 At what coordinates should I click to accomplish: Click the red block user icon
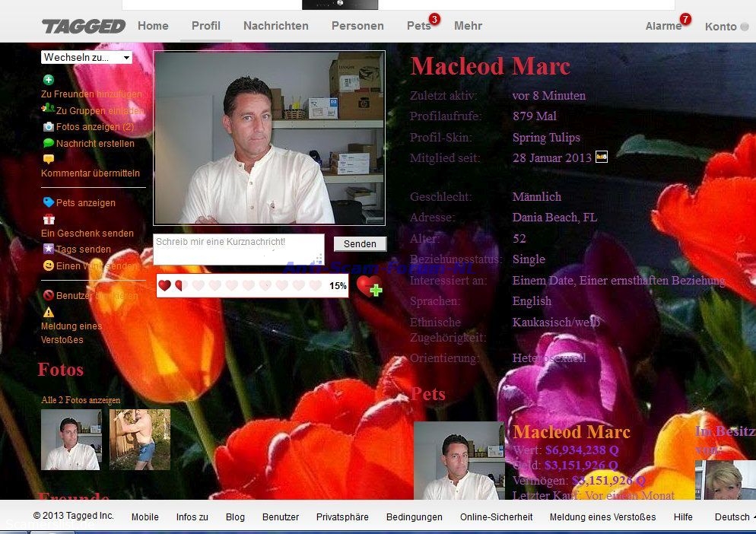click(49, 295)
